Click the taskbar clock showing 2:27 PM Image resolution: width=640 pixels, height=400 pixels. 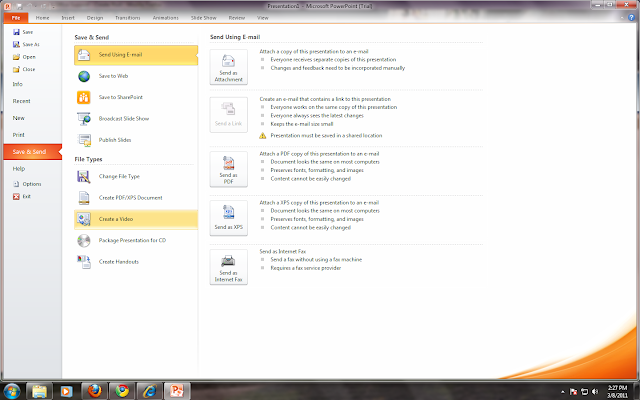click(x=617, y=391)
